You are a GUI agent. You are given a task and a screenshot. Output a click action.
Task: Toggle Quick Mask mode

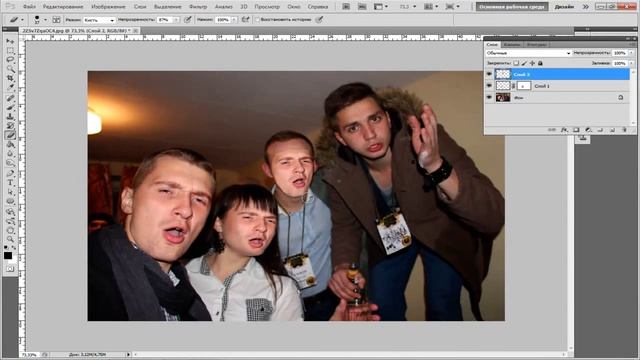pos(10,269)
